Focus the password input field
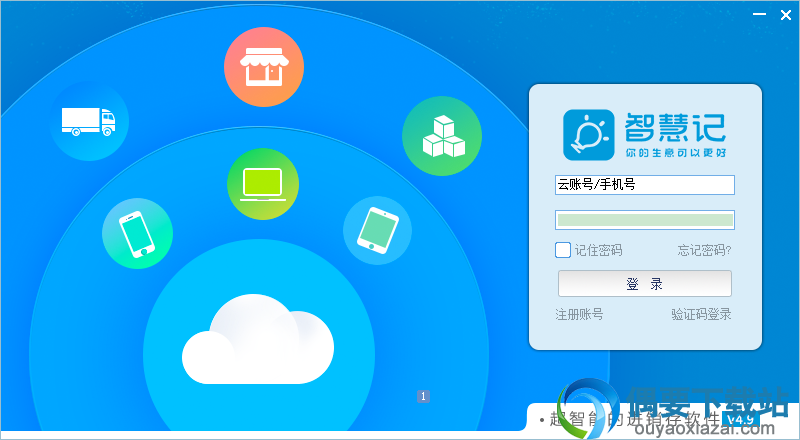This screenshot has width=800, height=440. pyautogui.click(x=645, y=220)
